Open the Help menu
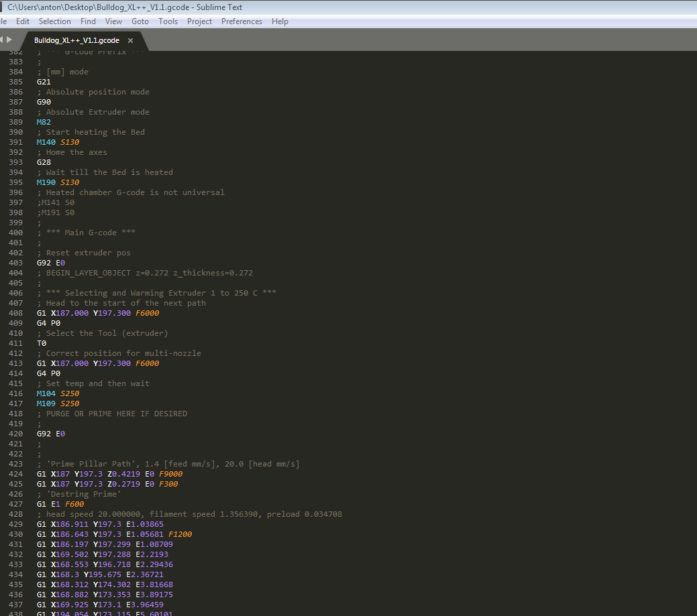This screenshot has width=697, height=616. coord(280,21)
